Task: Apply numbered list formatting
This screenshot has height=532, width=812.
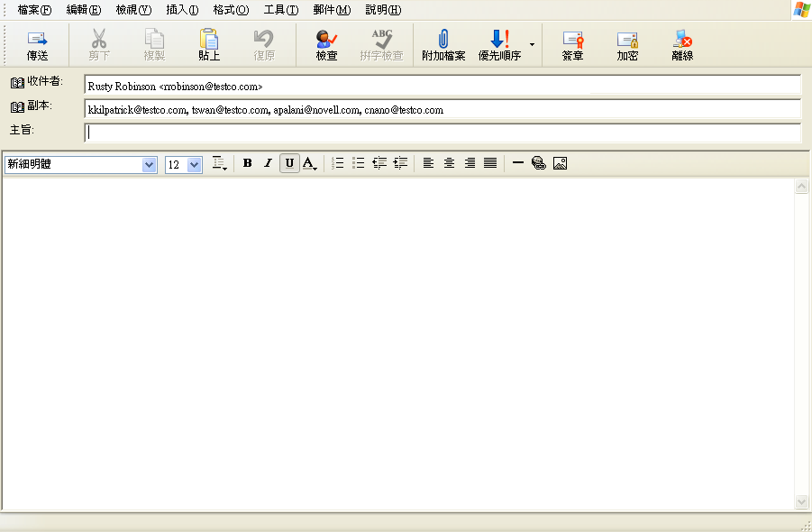Action: click(x=338, y=163)
